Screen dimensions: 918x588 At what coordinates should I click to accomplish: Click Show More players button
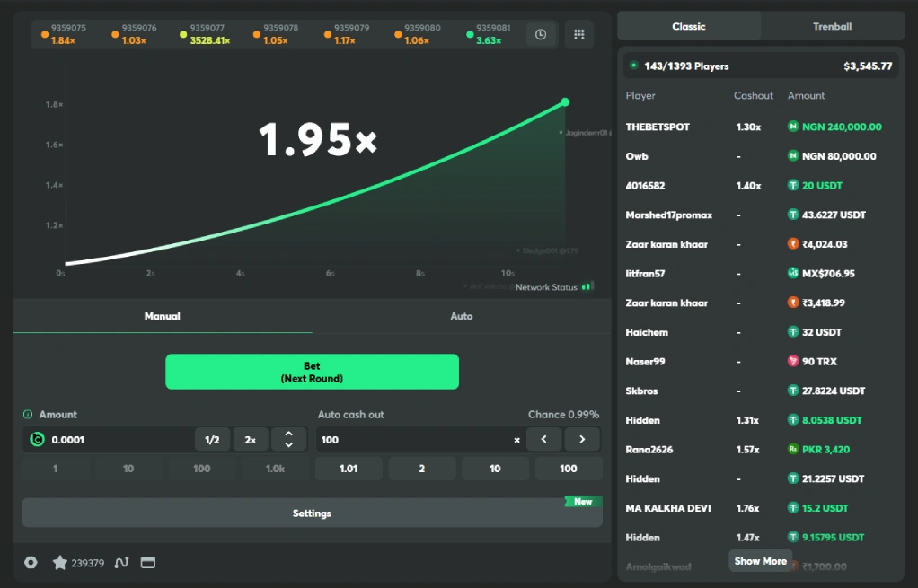(x=761, y=560)
